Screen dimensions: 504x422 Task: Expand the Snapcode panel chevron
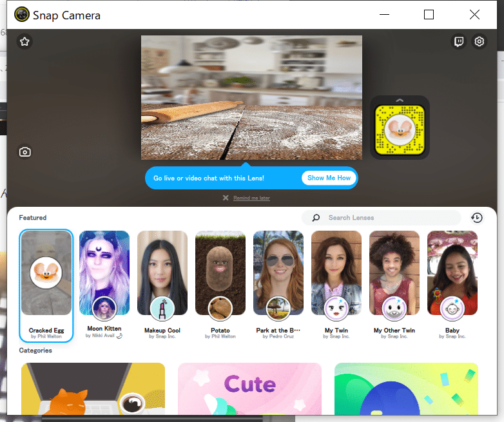[400, 101]
